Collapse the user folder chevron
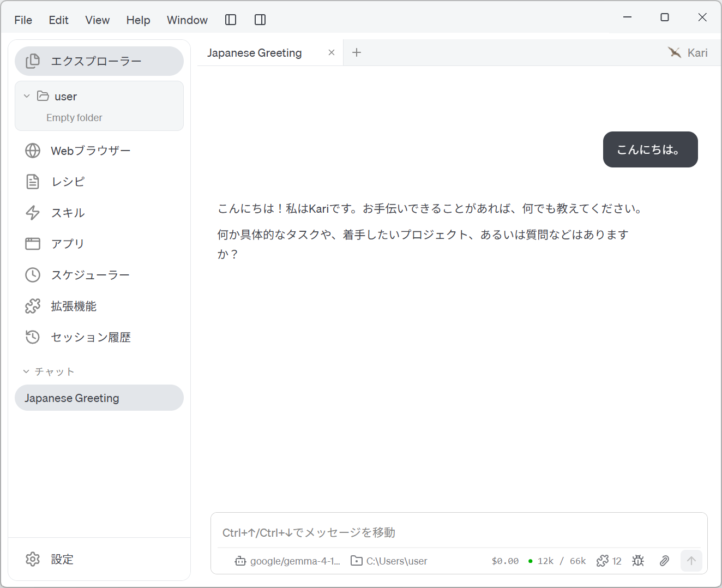The image size is (722, 588). click(27, 96)
